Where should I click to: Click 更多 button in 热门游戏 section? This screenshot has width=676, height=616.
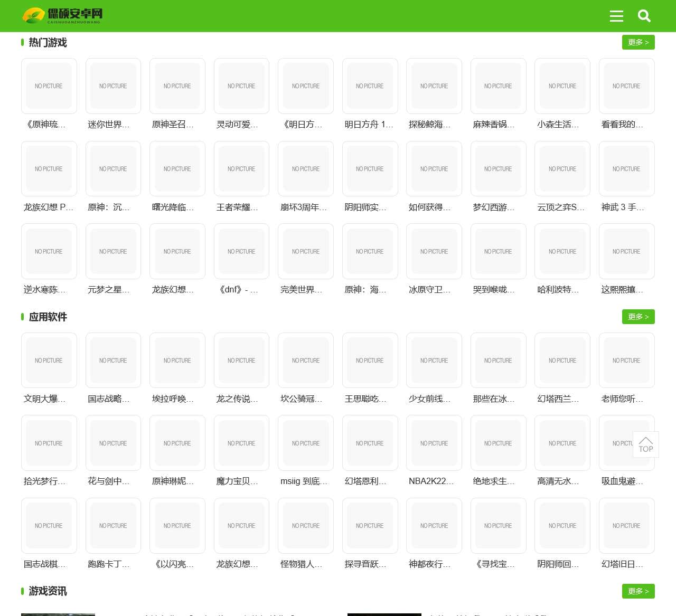tap(639, 42)
